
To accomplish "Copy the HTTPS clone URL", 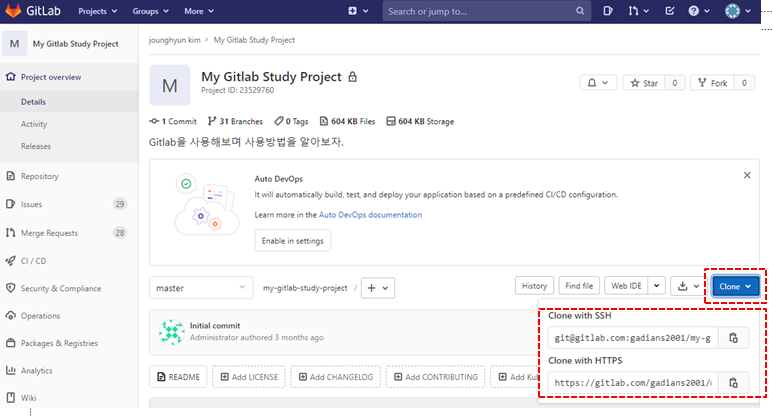I will click(x=734, y=382).
